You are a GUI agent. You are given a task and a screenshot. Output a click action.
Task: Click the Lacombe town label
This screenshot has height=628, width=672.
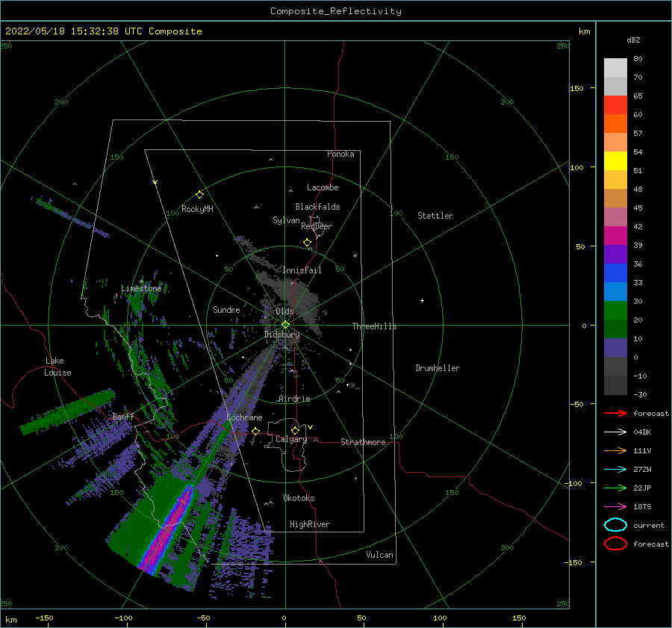click(323, 187)
